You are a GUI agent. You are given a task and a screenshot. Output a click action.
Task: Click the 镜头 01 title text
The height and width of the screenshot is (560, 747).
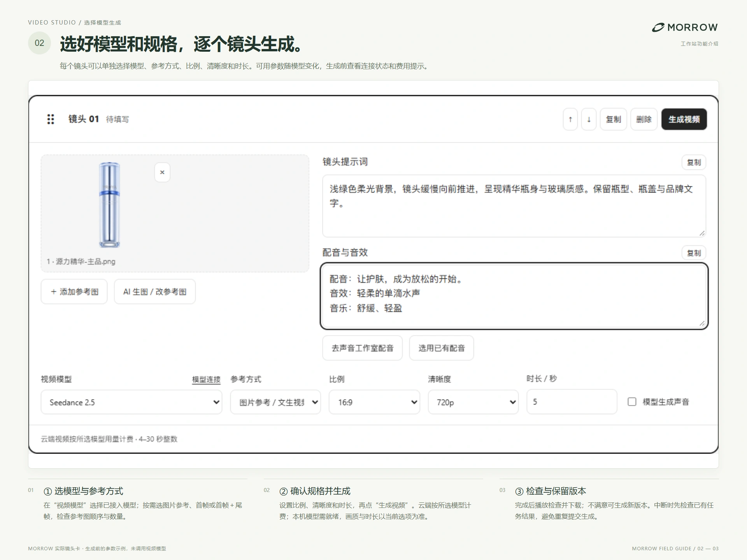pyautogui.click(x=84, y=119)
